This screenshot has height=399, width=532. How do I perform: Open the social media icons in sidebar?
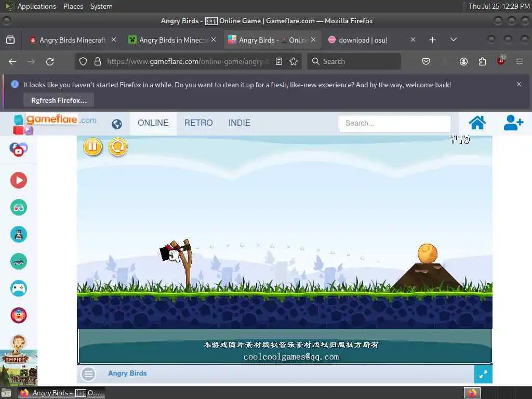tap(19, 149)
